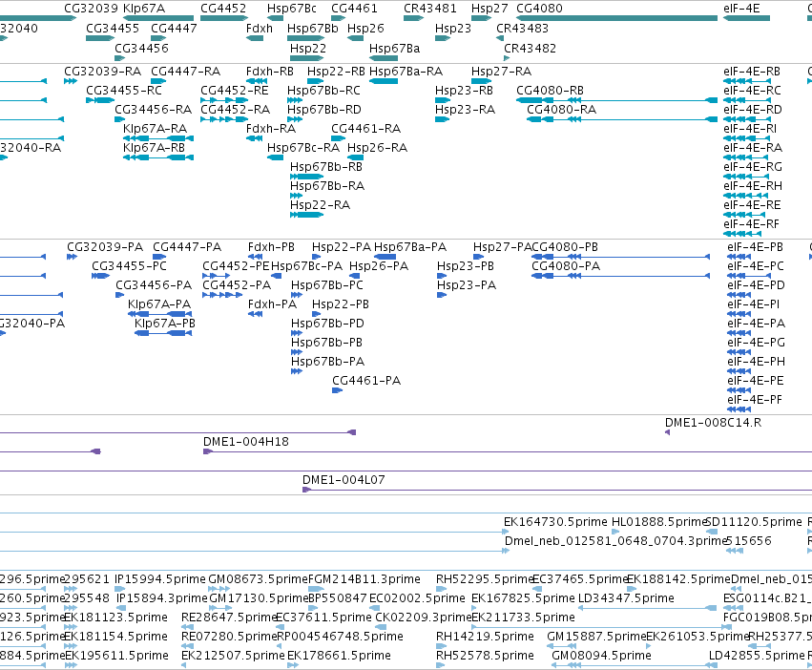Click EST GM15887.5prime
Viewport: 812px width, 670px height.
[x=596, y=637]
